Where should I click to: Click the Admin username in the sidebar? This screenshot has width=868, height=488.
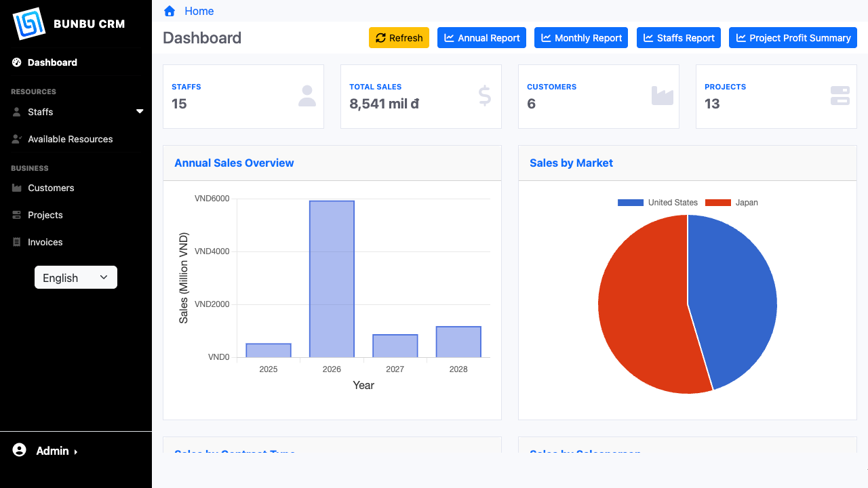tap(52, 451)
